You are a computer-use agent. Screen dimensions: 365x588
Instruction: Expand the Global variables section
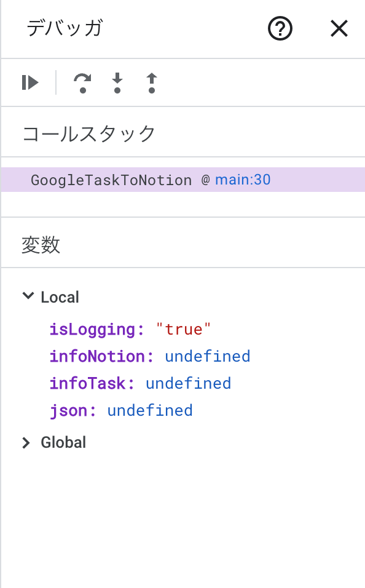26,442
